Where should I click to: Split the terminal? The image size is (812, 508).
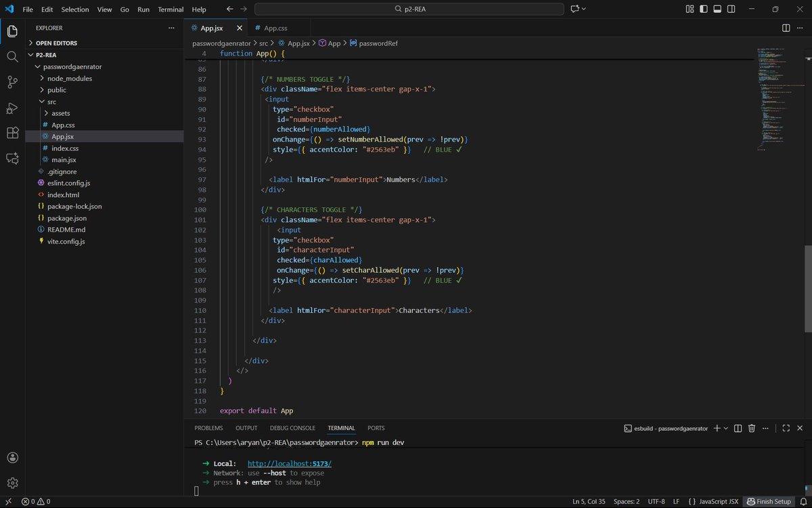738,428
